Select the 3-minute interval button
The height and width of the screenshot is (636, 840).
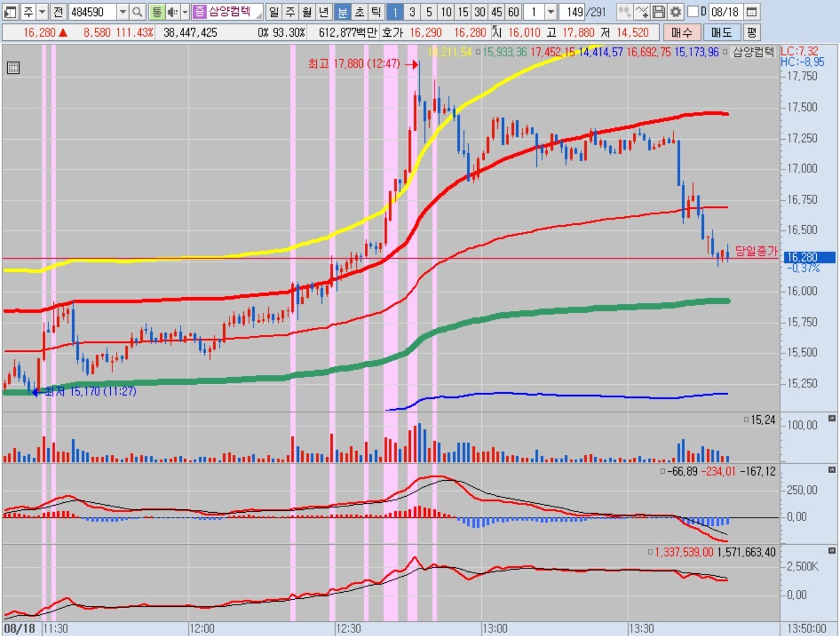[412, 11]
